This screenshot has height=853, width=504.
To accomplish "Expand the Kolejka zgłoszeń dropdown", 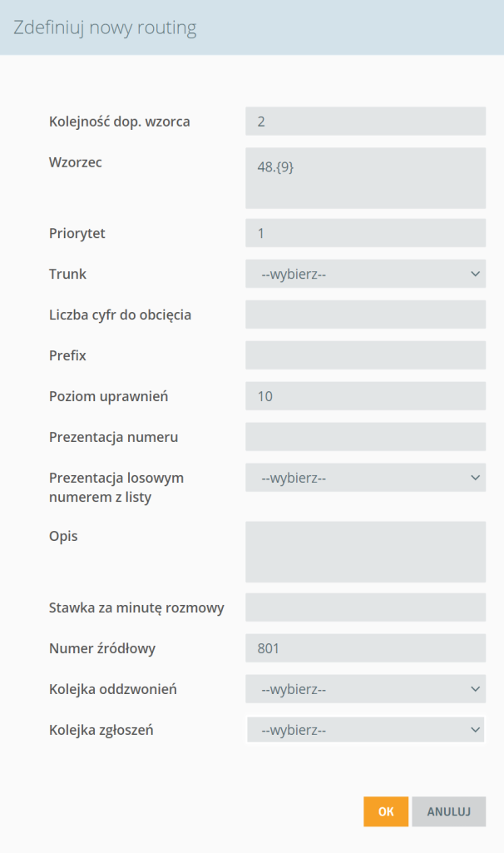I will tap(365, 730).
